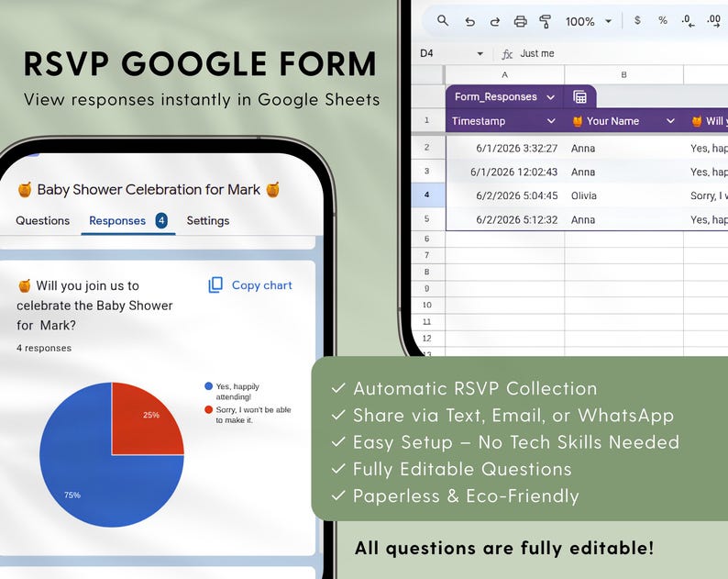
Task: Click the 4 responses count text
Action: click(x=44, y=348)
